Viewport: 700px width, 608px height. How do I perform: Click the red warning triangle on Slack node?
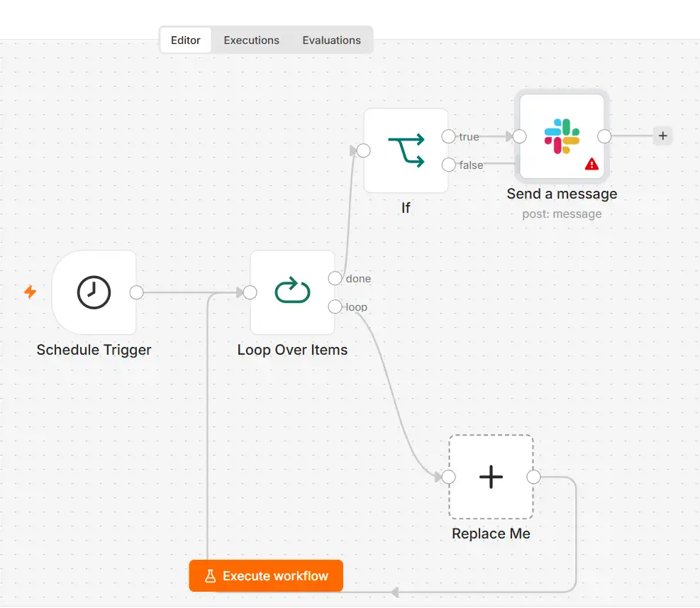coord(591,164)
